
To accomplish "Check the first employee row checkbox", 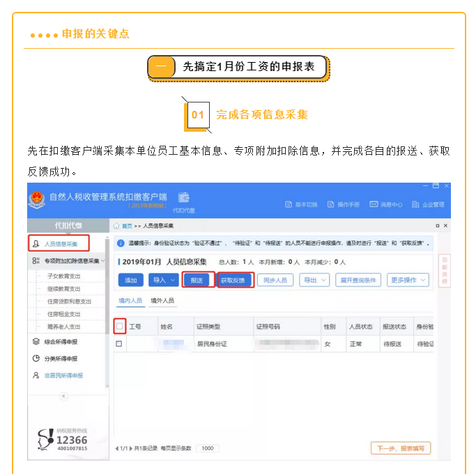I will [x=119, y=344].
